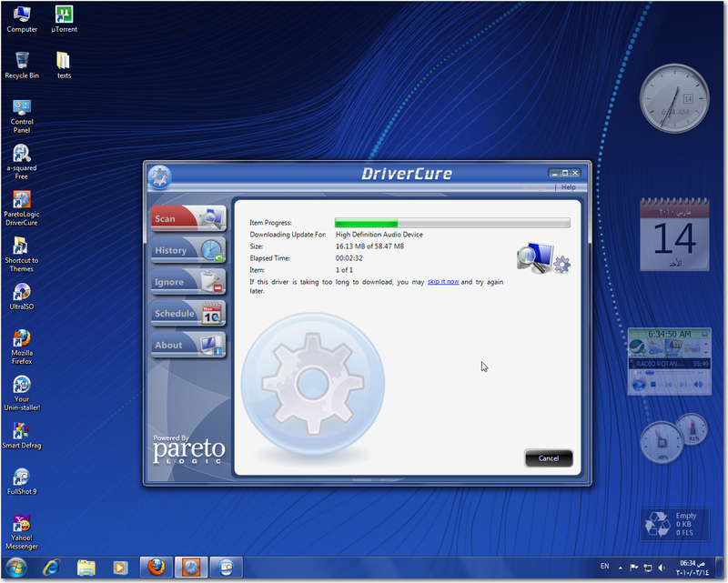This screenshot has height=583, width=728.
Task: Click the Item Progress download bar
Action: coord(452,223)
